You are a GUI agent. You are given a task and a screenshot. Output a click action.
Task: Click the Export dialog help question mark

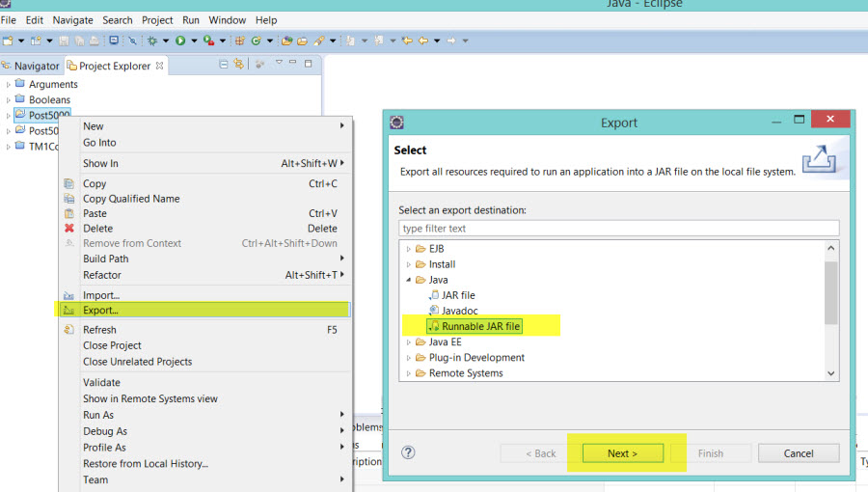[408, 452]
